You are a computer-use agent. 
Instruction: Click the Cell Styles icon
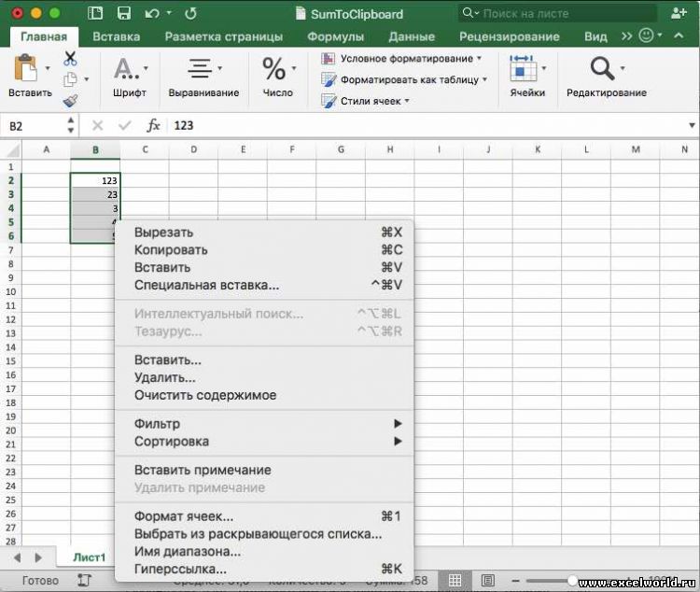point(329,101)
